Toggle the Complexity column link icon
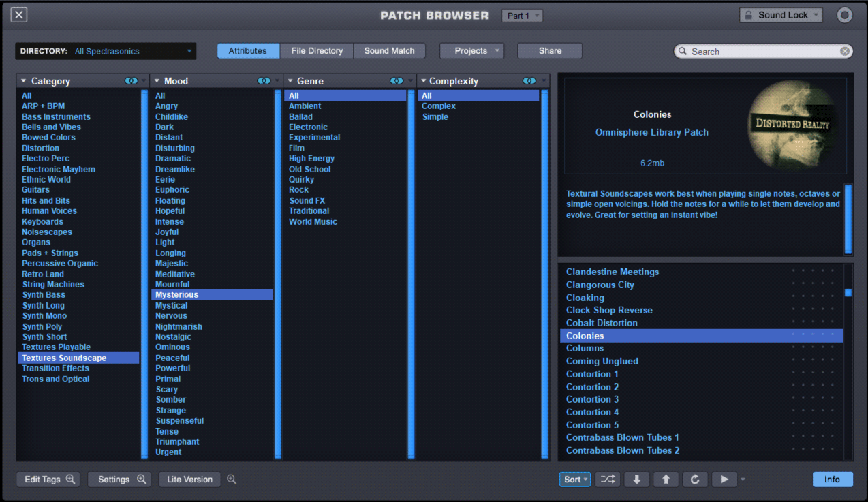The height and width of the screenshot is (502, 868). [529, 81]
